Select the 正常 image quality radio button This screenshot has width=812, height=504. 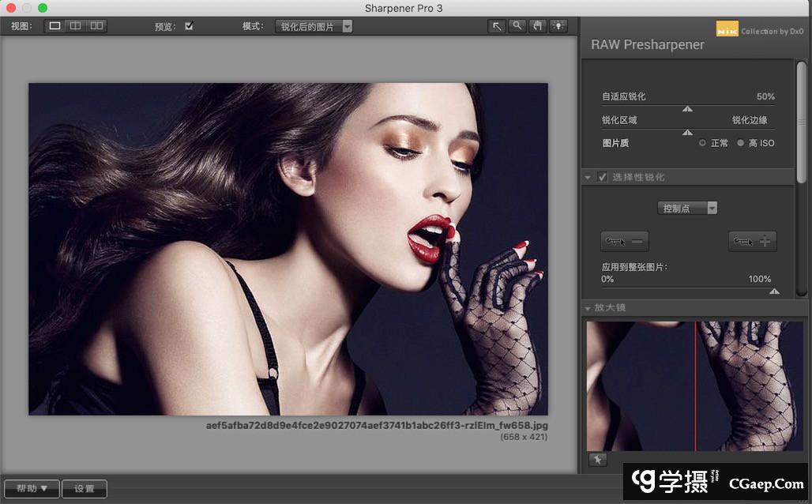(702, 143)
